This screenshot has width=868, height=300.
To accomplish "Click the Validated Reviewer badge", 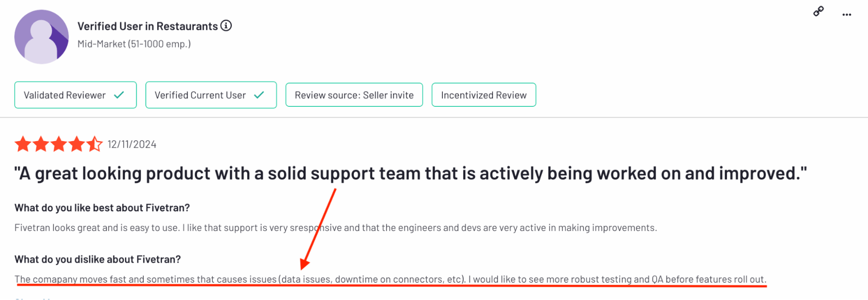I will pos(76,95).
